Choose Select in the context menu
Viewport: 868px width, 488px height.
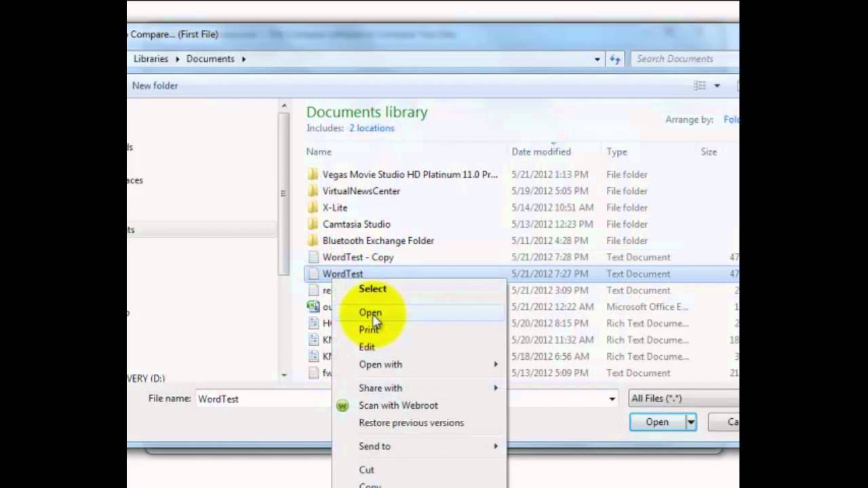[x=372, y=289]
